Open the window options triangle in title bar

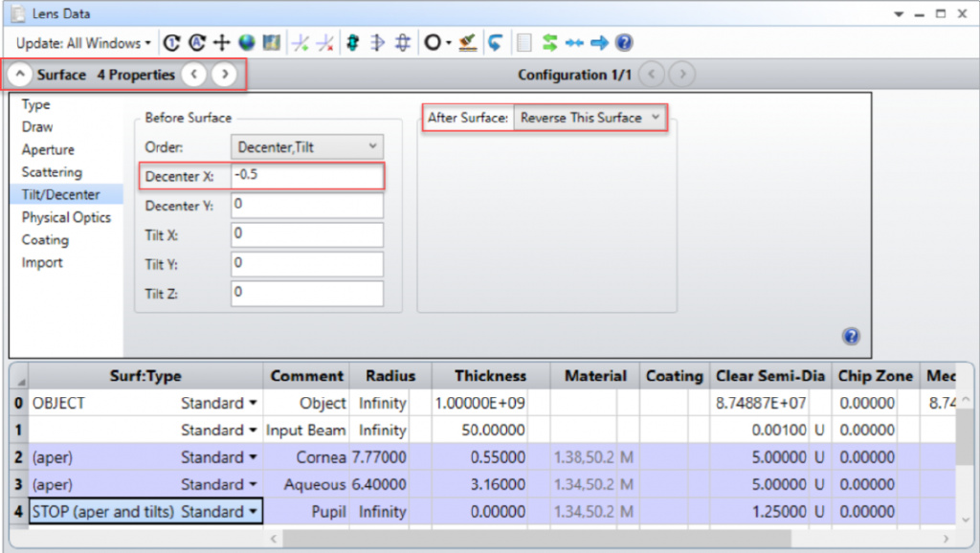click(899, 13)
